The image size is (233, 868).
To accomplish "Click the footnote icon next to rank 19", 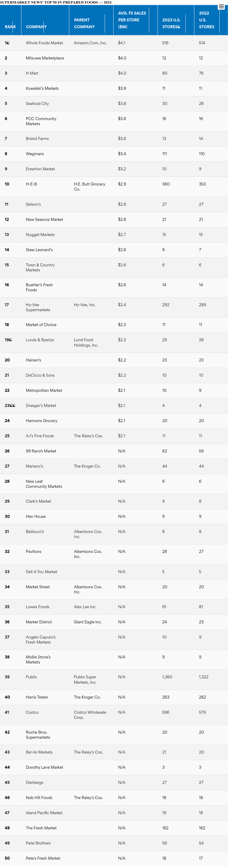I will click(10, 340).
